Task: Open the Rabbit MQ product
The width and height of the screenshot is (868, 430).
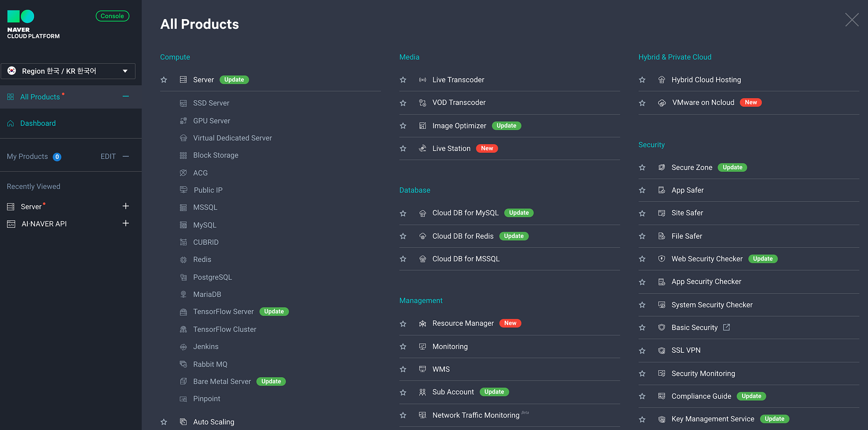Action: (210, 364)
